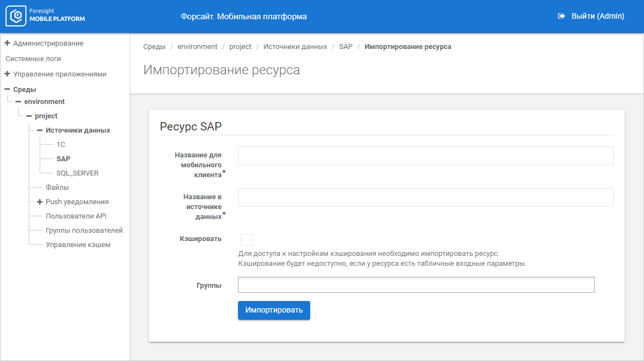This screenshot has height=361, width=644.
Task: Click the logout arrow icon
Action: pos(561,16)
